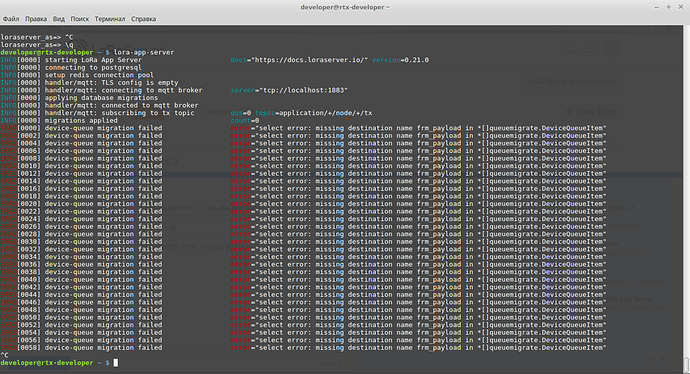
Task: Maximize the terminal window
Action: 668,7
